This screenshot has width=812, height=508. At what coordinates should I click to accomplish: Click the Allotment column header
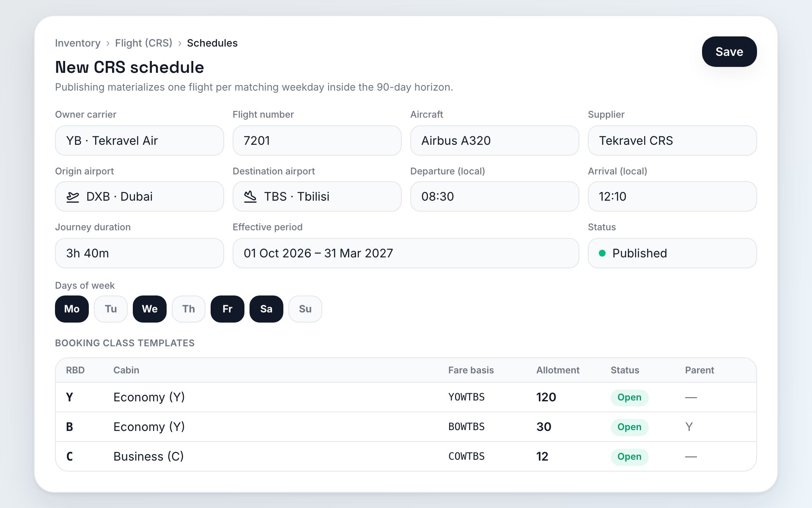558,370
